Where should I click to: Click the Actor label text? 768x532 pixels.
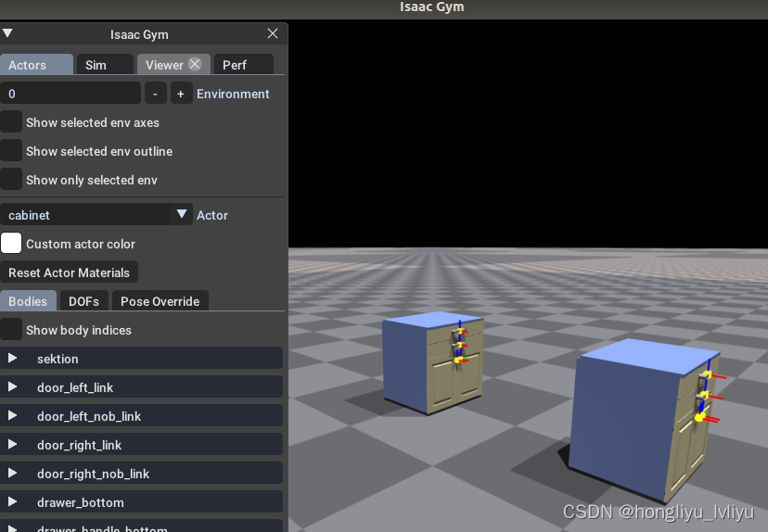[x=212, y=215]
